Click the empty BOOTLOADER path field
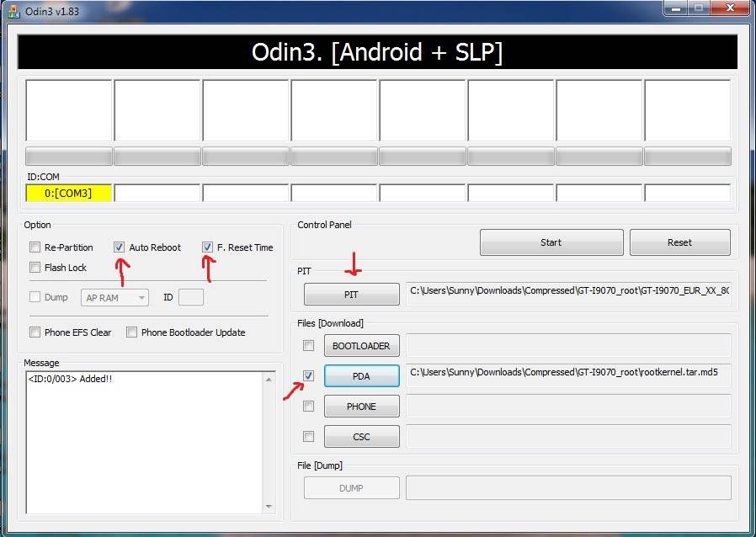 point(568,346)
